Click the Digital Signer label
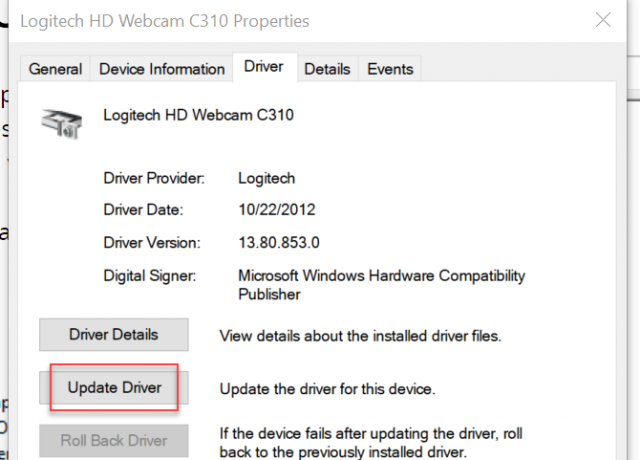 click(150, 276)
